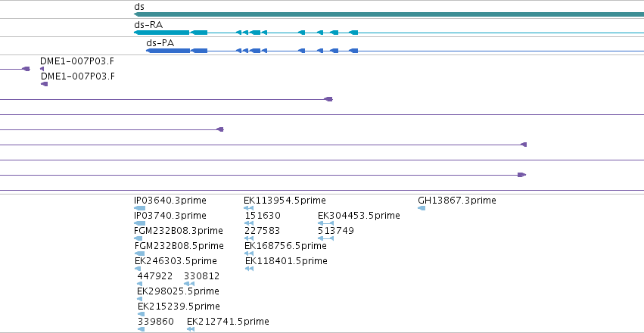Click the IP03640.3prime EST label
This screenshot has height=333, width=644.
click(x=170, y=201)
